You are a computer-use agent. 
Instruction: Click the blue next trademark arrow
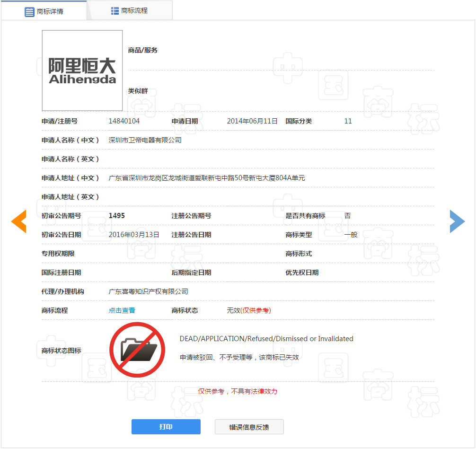coord(457,221)
